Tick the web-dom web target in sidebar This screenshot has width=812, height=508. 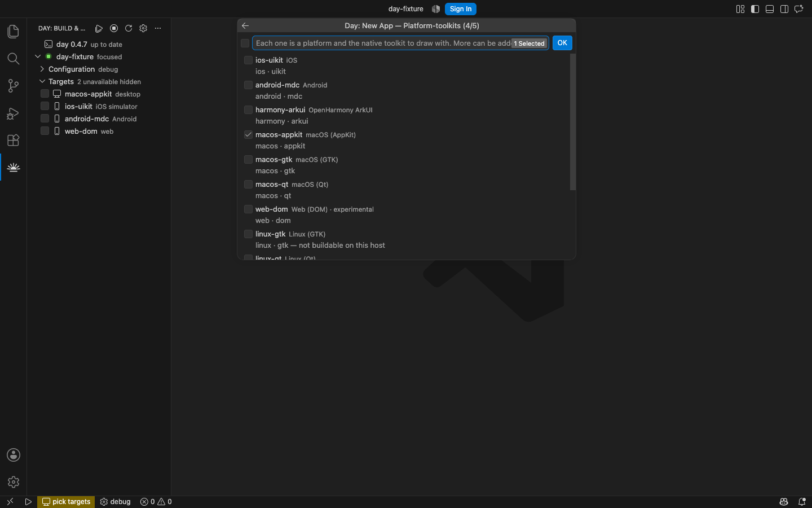(x=45, y=131)
